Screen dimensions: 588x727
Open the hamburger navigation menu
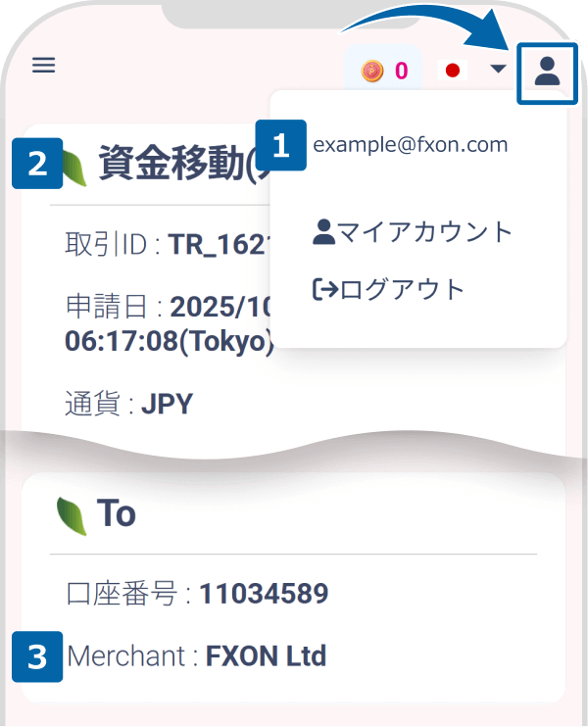[44, 66]
